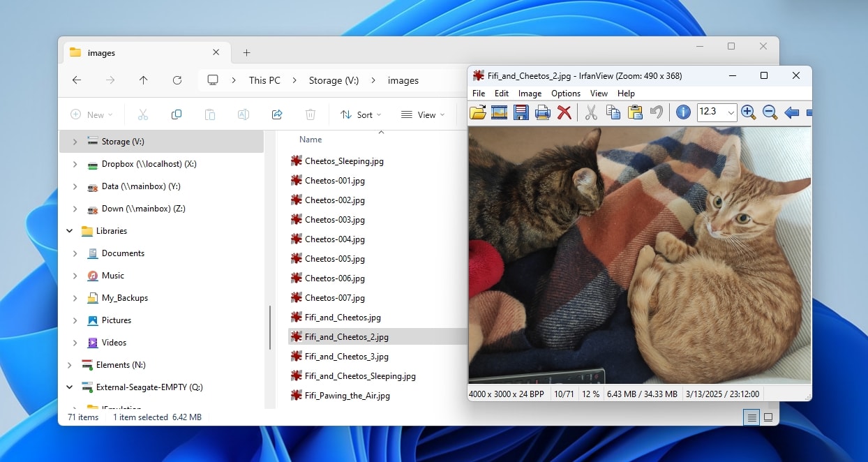Click the Up arrow in File Explorer

(x=144, y=80)
